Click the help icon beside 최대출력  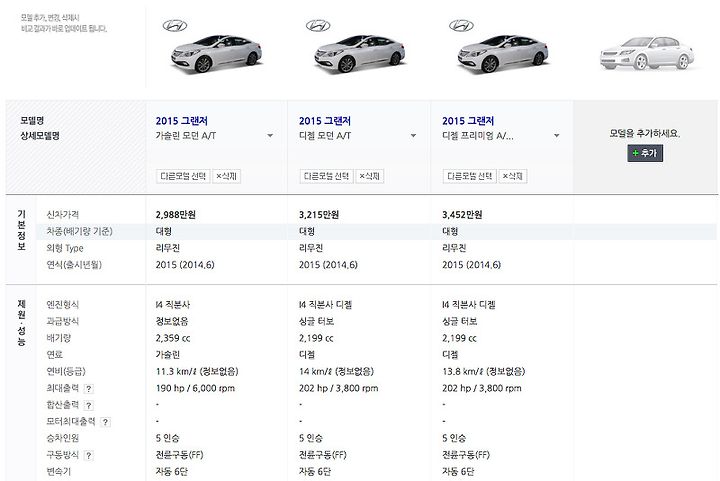point(89,389)
